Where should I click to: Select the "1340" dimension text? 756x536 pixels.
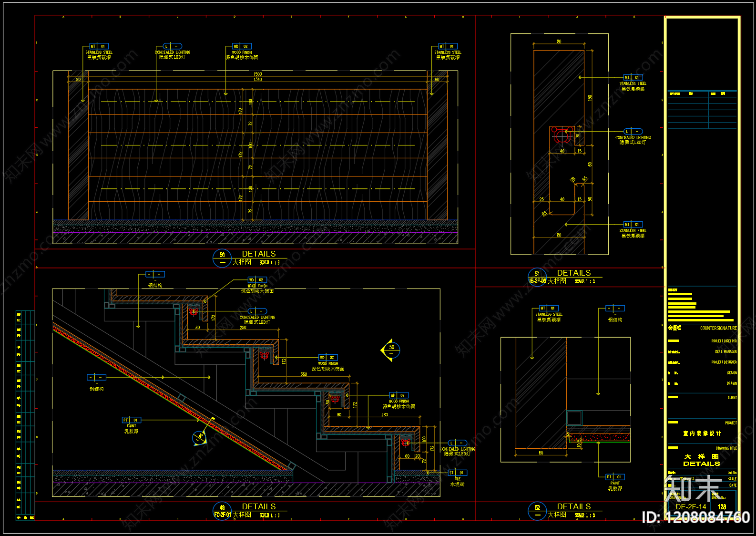[x=258, y=79]
